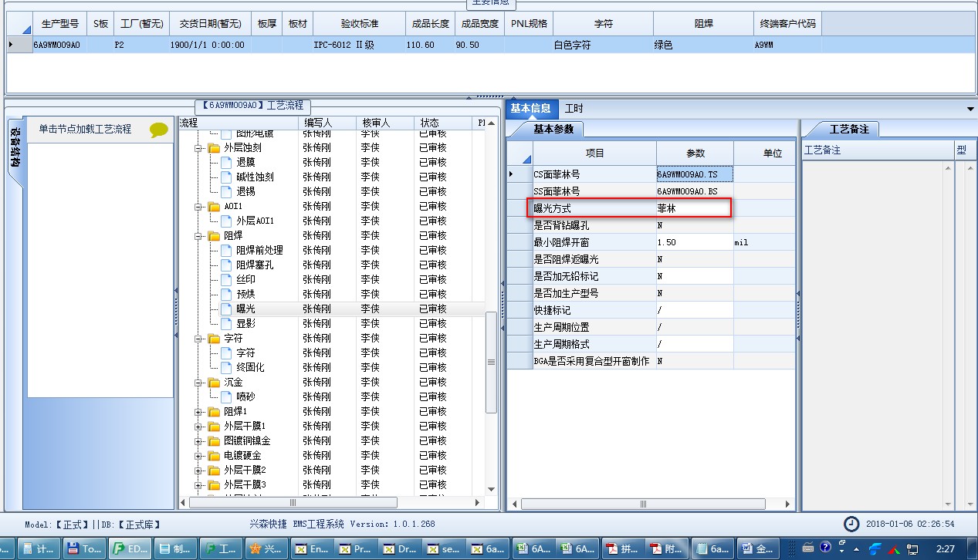Click the 生产周期格式 parameter row
The width and height of the screenshot is (978, 560).
(651, 344)
